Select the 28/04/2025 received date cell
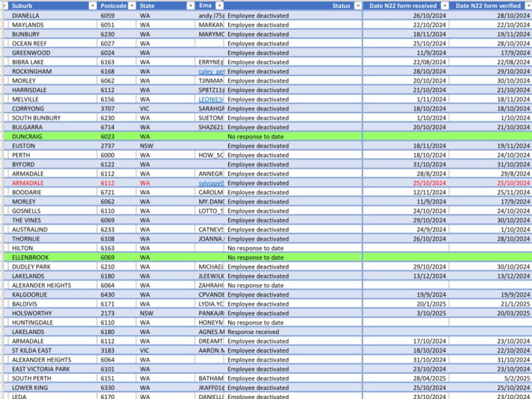The height and width of the screenshot is (399, 532). pyautogui.click(x=406, y=378)
